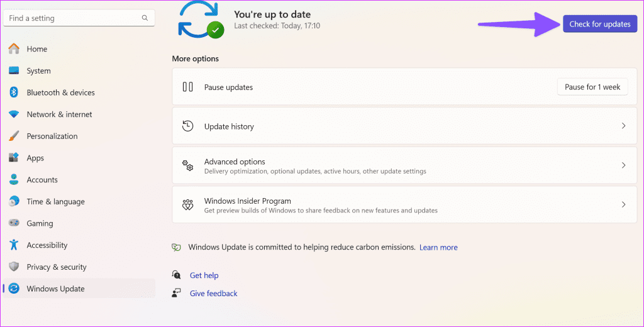The height and width of the screenshot is (327, 644).
Task: Click the Windows Insider Program hearts icon
Action: (x=187, y=204)
